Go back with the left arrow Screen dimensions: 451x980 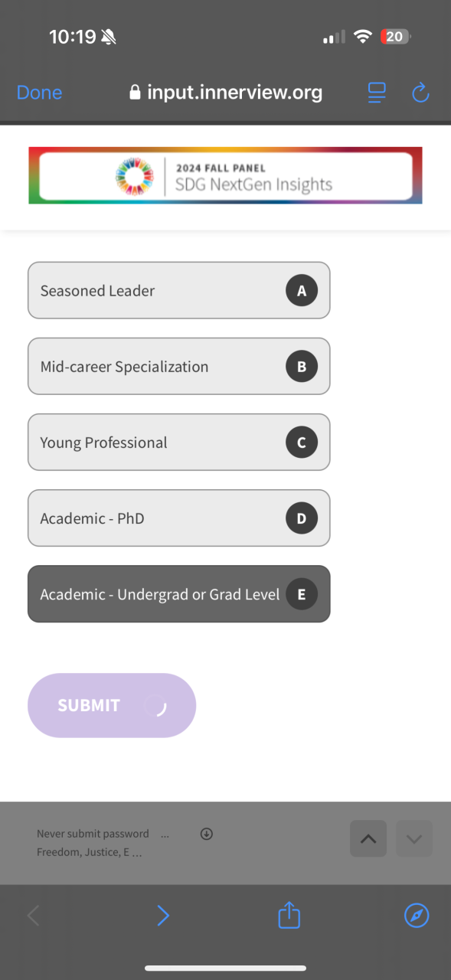pyautogui.click(x=34, y=916)
